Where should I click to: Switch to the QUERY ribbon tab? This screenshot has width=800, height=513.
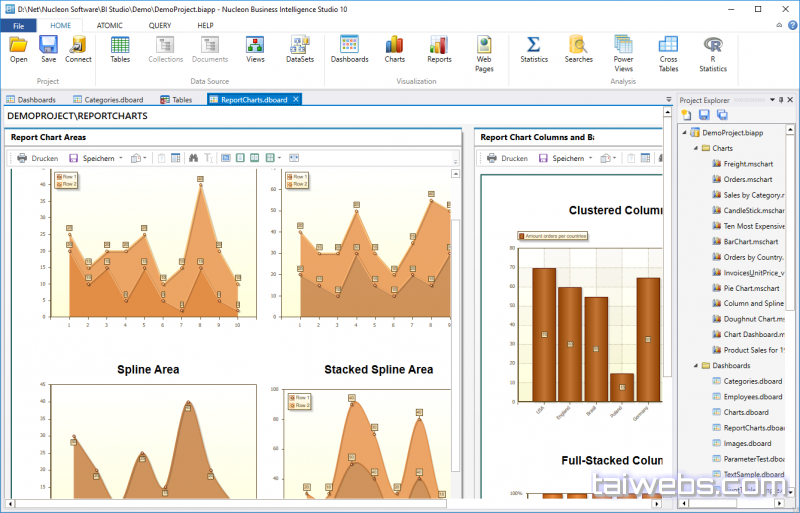(x=159, y=24)
